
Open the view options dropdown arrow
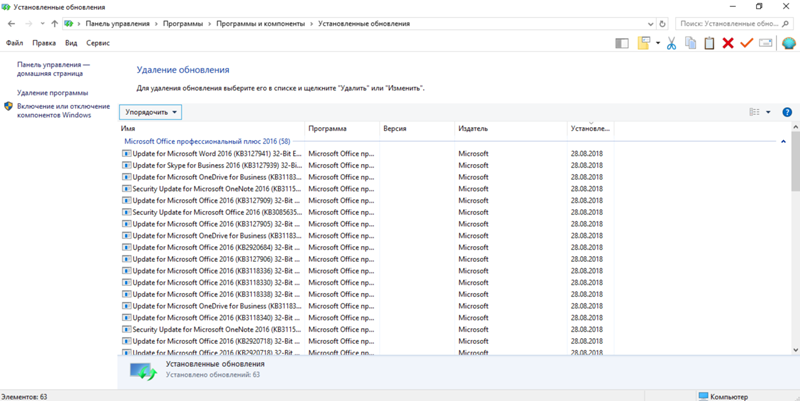click(768, 112)
